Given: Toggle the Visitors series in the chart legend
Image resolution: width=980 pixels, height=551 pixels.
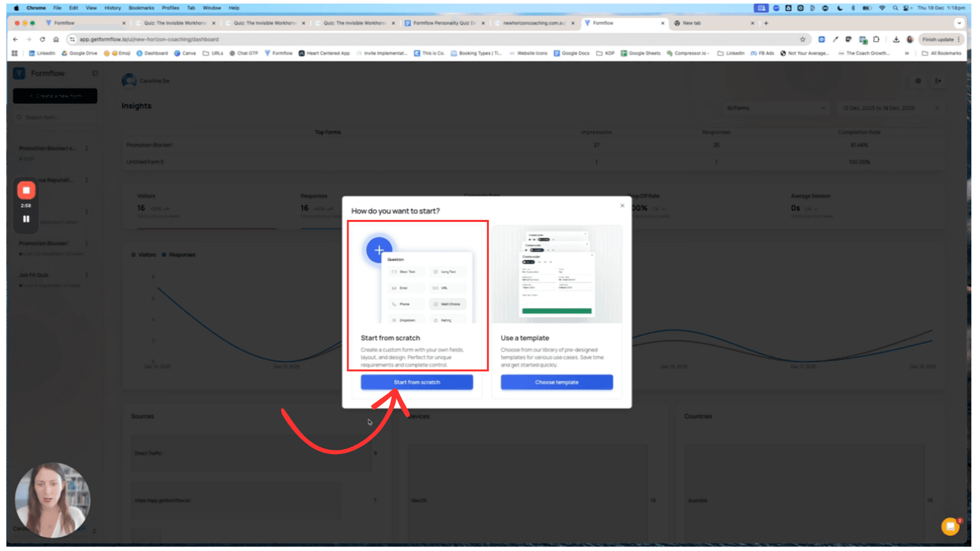Looking at the screenshot, I should pyautogui.click(x=143, y=255).
